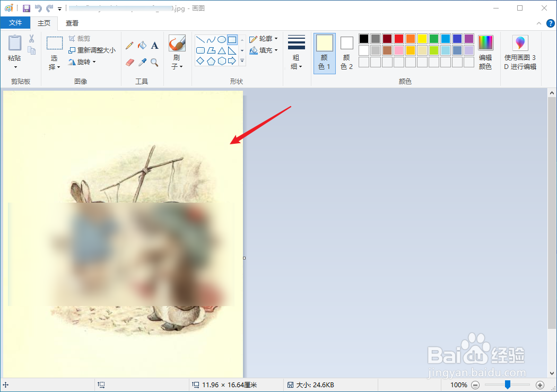Image resolution: width=557 pixels, height=392 pixels.
Task: Pick the pink color swatch
Action: pyautogui.click(x=398, y=50)
